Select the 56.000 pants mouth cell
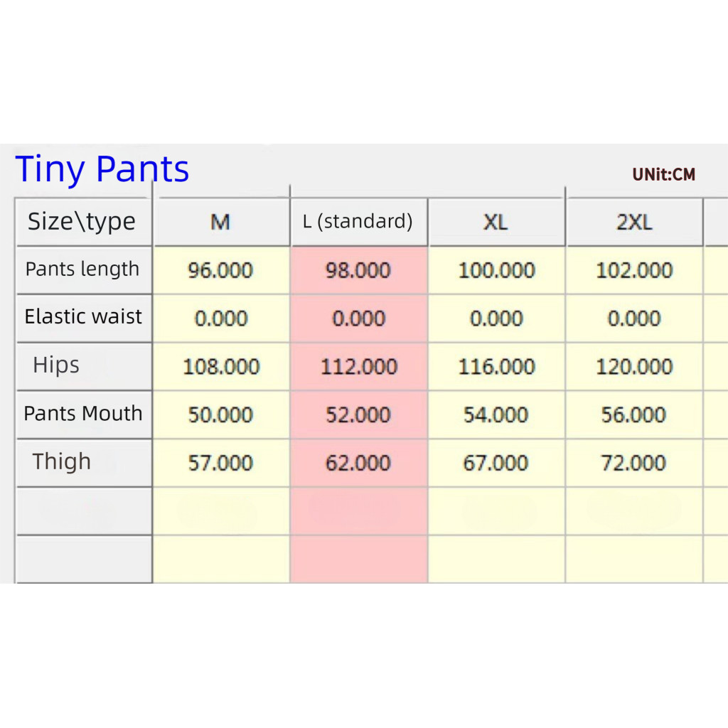This screenshot has height=728, width=728. coord(634,415)
